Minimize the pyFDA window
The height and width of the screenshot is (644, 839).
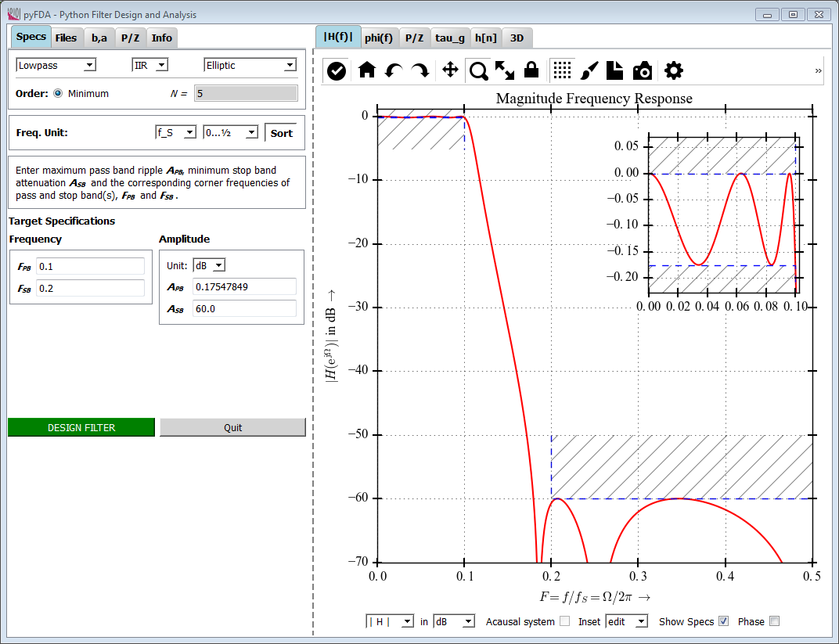[767, 15]
